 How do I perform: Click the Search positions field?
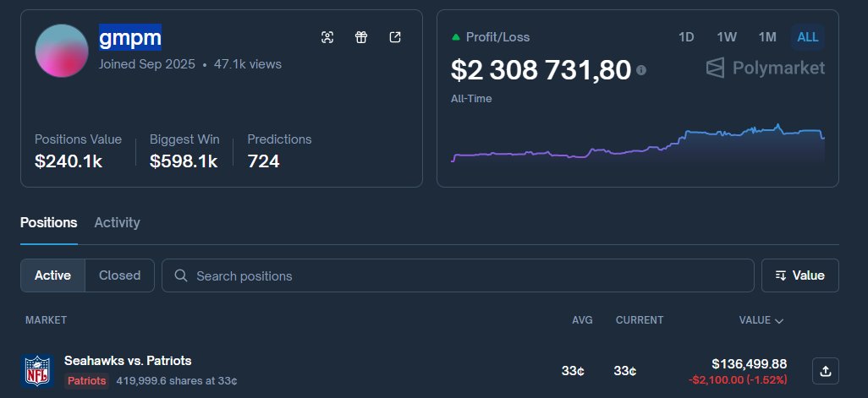458,275
